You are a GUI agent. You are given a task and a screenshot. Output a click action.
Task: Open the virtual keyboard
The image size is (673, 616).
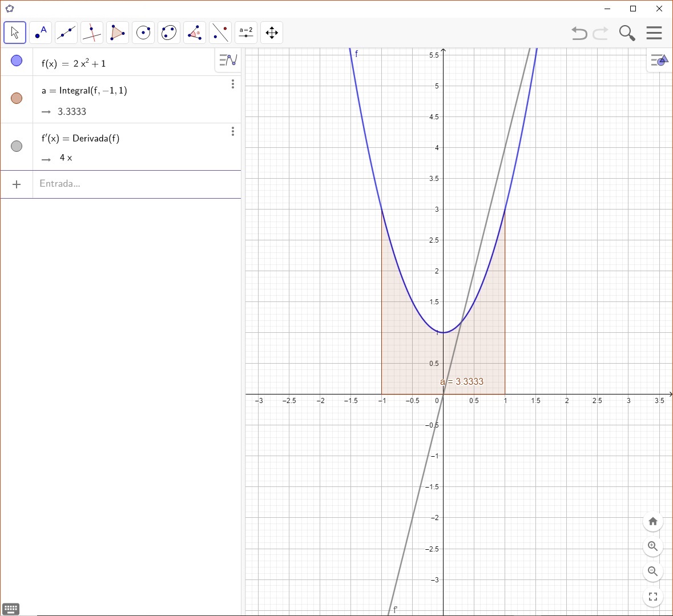[11, 609]
